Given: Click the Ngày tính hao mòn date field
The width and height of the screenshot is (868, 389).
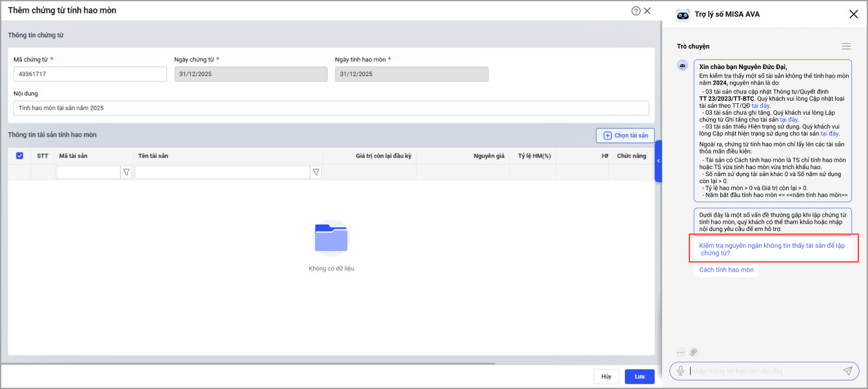Looking at the screenshot, I should click(x=411, y=74).
